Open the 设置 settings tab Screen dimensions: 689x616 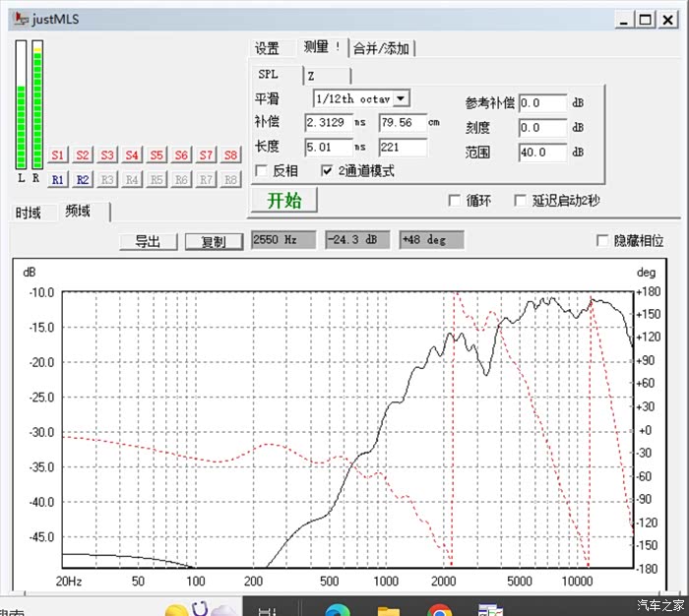[x=267, y=48]
